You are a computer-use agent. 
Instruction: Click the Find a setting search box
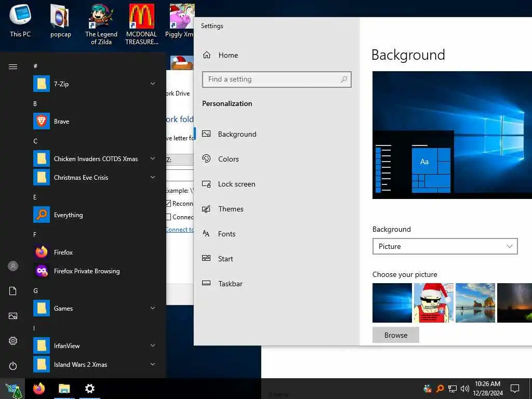[276, 79]
